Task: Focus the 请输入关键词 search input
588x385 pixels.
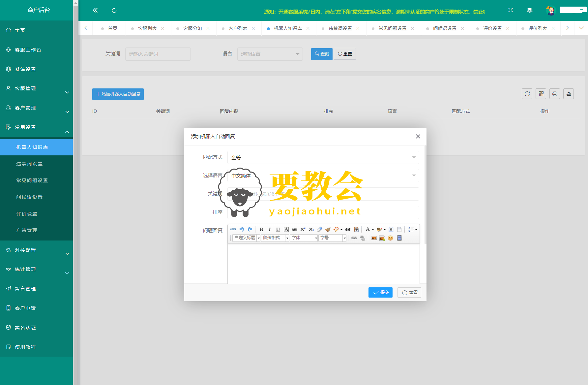Action: [158, 54]
